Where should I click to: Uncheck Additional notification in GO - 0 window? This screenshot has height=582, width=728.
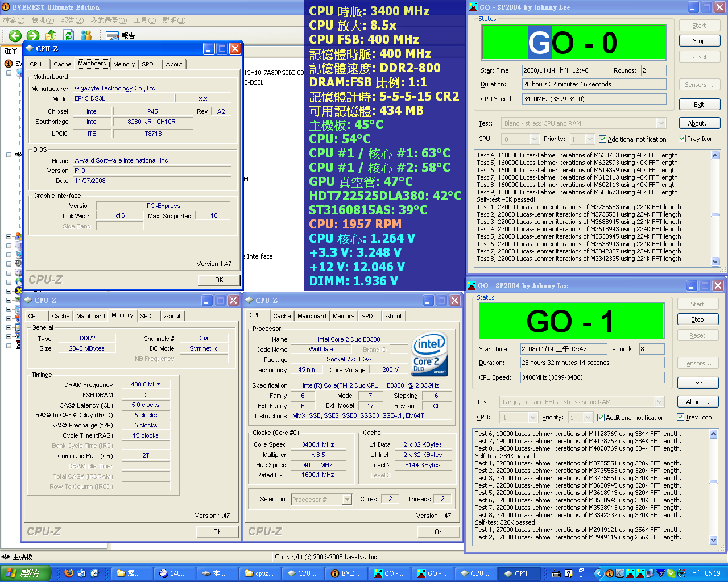[x=603, y=139]
